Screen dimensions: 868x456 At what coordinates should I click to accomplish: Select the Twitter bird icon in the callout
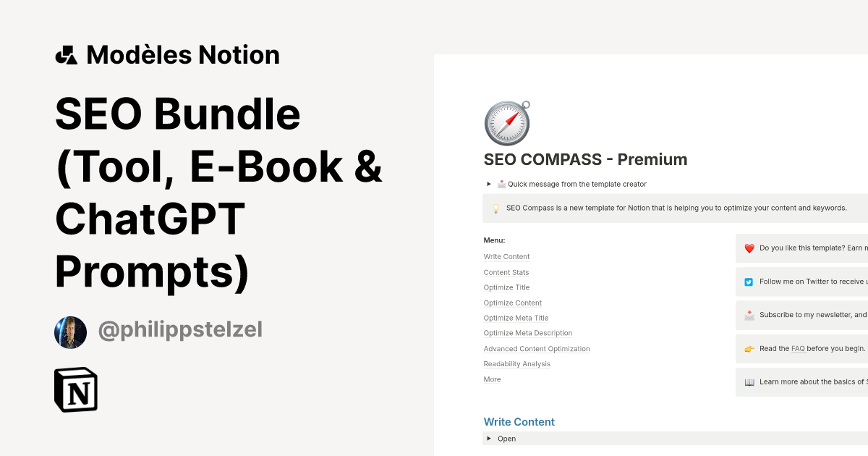click(747, 282)
